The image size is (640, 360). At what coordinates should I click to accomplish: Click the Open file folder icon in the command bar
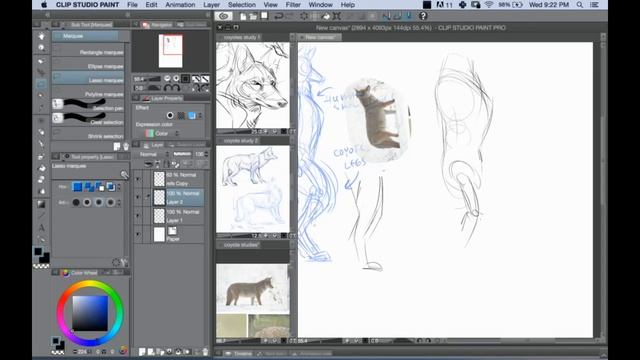(x=253, y=16)
